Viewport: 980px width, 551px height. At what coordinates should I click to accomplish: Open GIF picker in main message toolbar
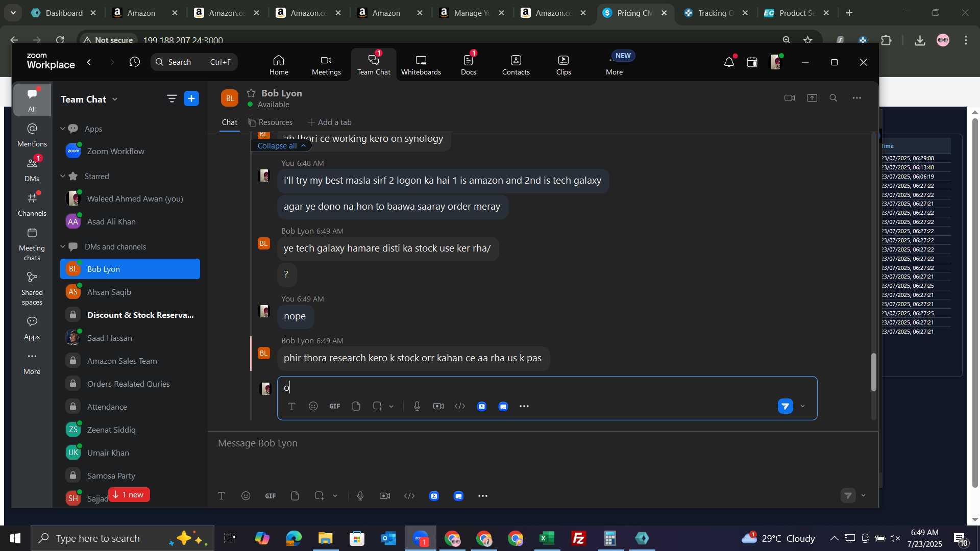pyautogui.click(x=271, y=496)
